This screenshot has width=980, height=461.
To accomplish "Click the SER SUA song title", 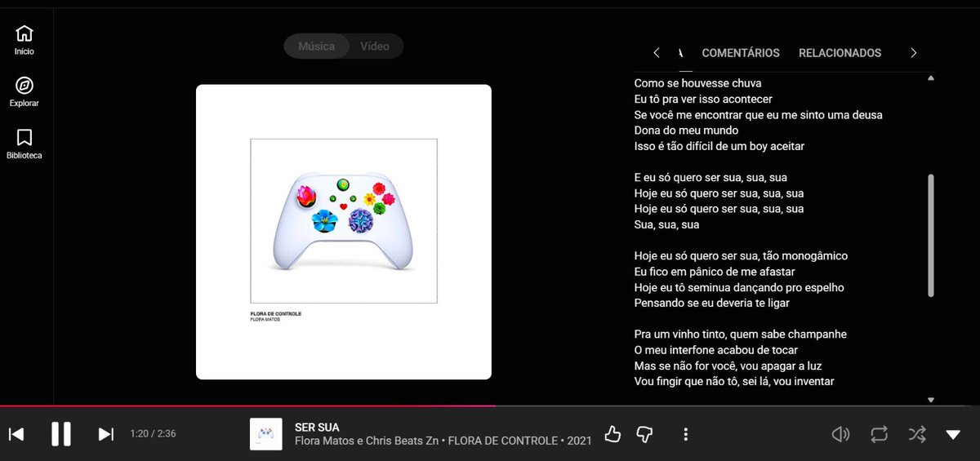I will [317, 428].
